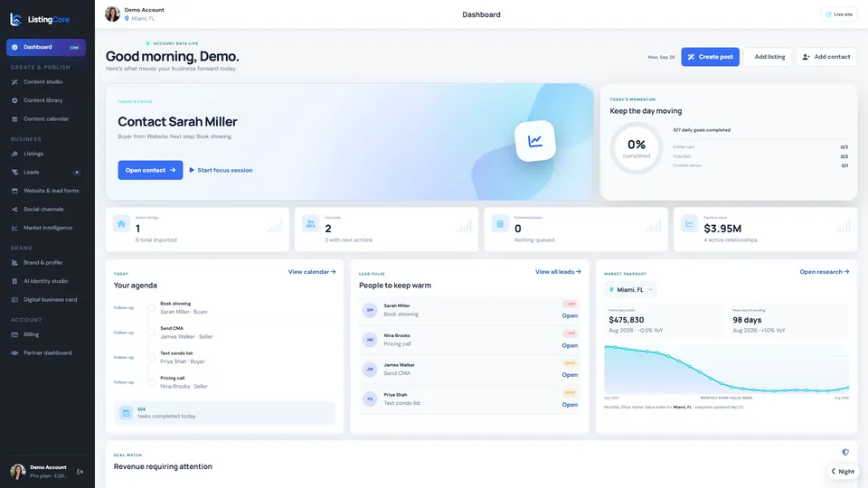Open Sarah Miller lead

[570, 316]
